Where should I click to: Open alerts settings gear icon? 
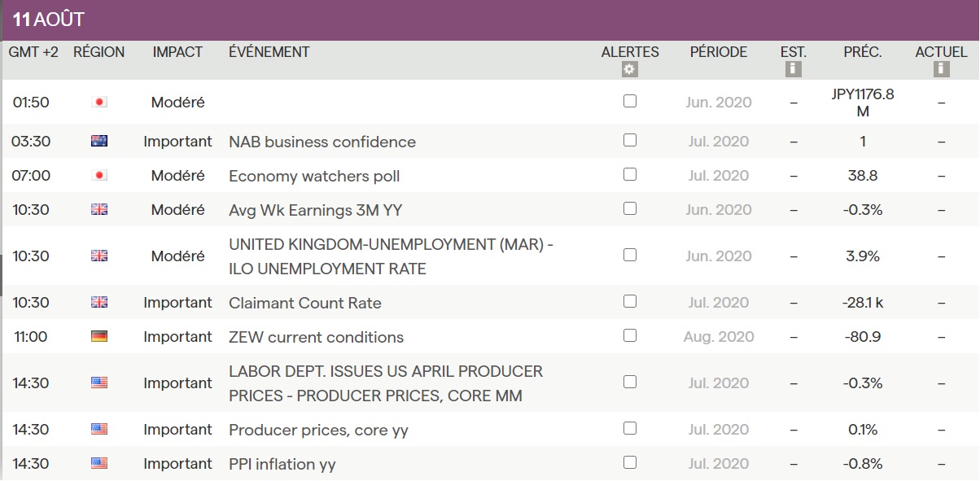point(629,70)
